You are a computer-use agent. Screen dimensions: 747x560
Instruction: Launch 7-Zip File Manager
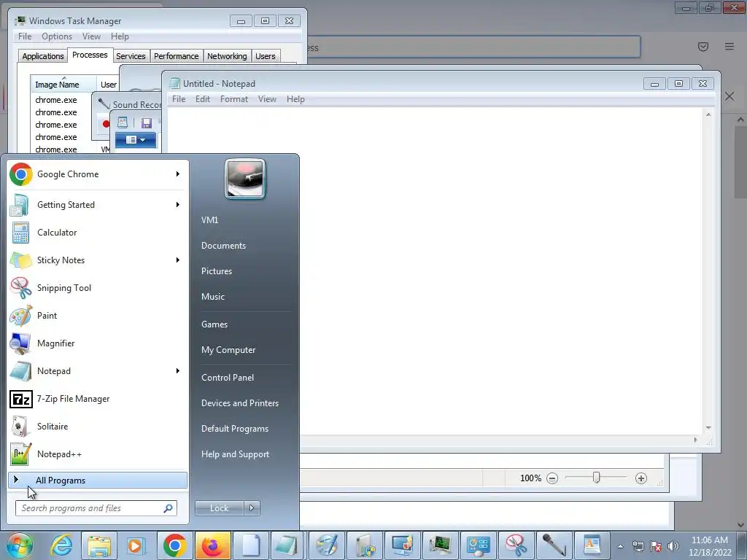tap(98, 399)
